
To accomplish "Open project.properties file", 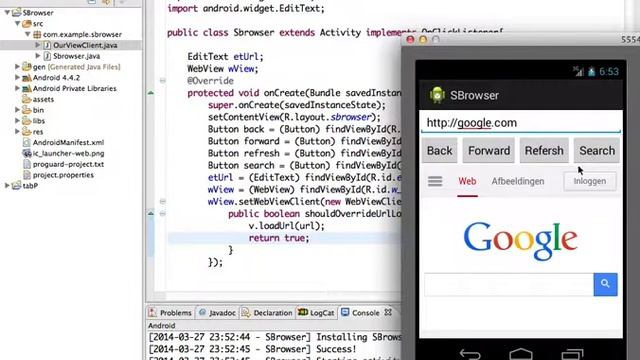I will coord(63,175).
